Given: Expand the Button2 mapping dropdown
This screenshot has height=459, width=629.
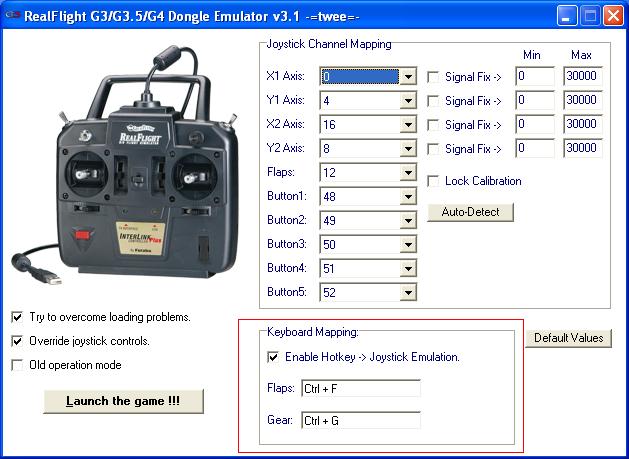Looking at the screenshot, I should [x=408, y=220].
